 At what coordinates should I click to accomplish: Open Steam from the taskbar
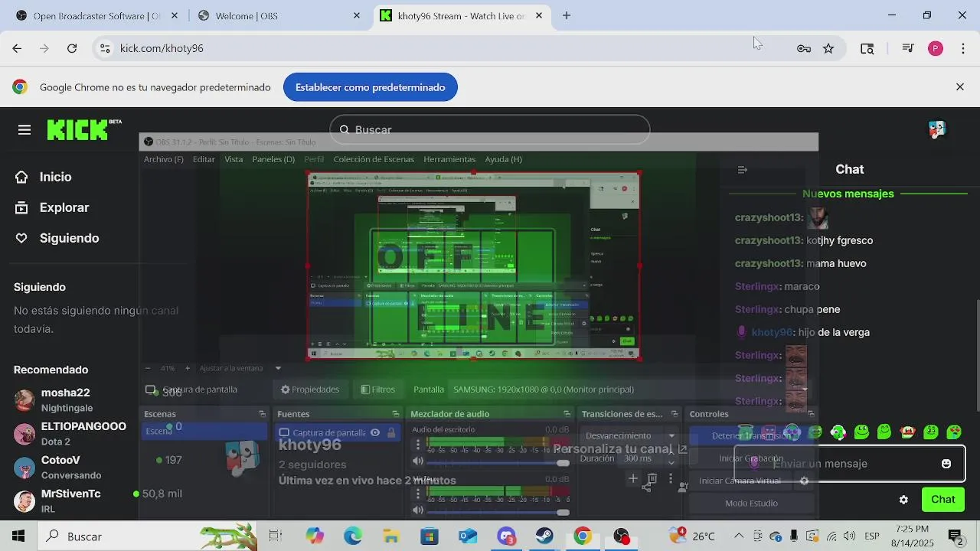point(544,536)
